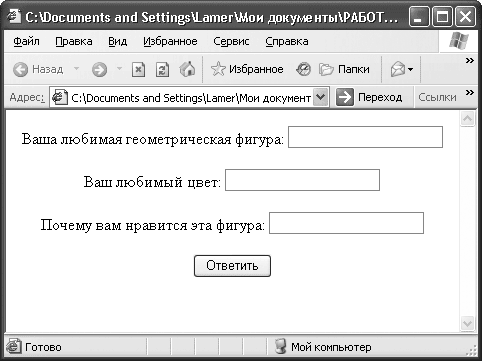Open the Файл menu
This screenshot has height=361, width=482.
tap(26, 41)
